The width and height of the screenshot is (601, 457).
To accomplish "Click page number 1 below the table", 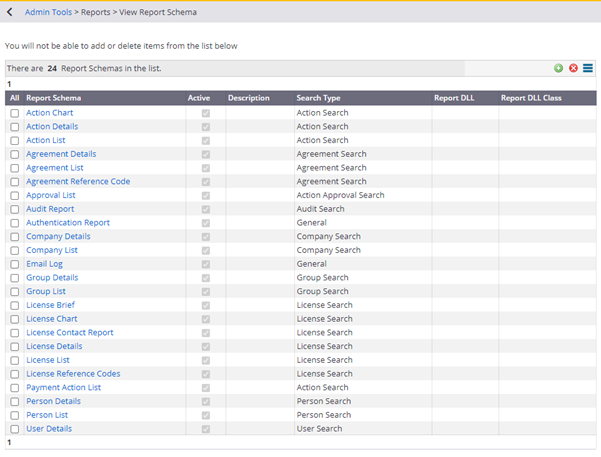I will [9, 442].
